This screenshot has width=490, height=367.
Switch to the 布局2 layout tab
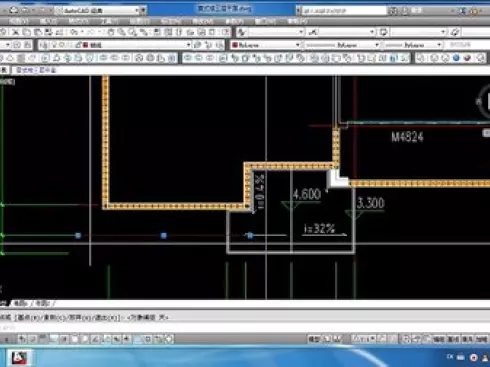coord(43,303)
